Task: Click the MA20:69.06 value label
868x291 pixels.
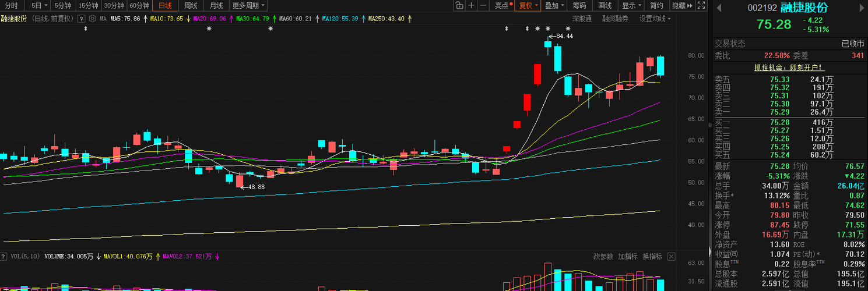Action: click(x=209, y=19)
